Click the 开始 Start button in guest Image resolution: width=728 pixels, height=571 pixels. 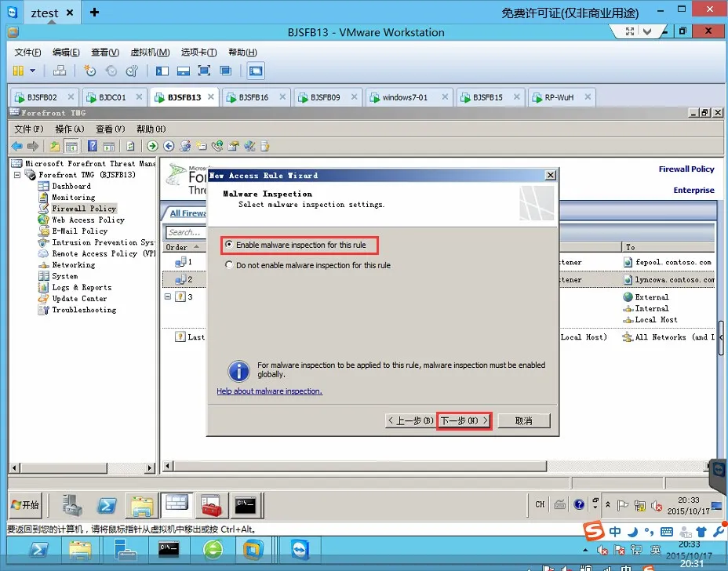click(25, 505)
